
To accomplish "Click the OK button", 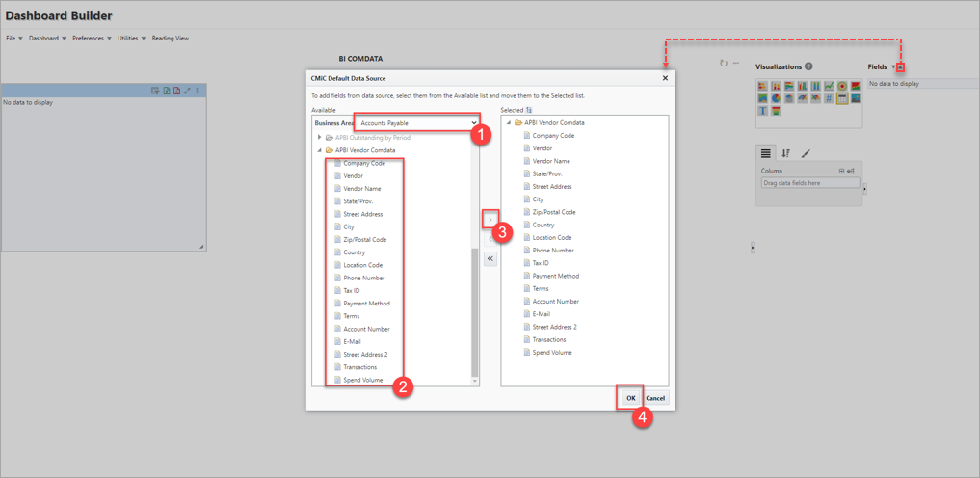I will coord(631,398).
